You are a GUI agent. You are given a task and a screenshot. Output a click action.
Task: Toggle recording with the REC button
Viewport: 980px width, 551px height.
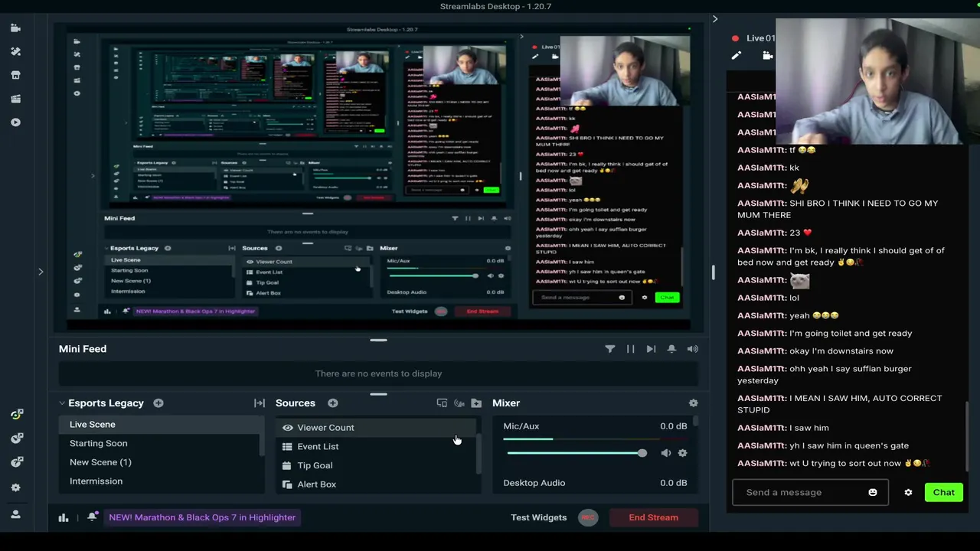pyautogui.click(x=588, y=517)
